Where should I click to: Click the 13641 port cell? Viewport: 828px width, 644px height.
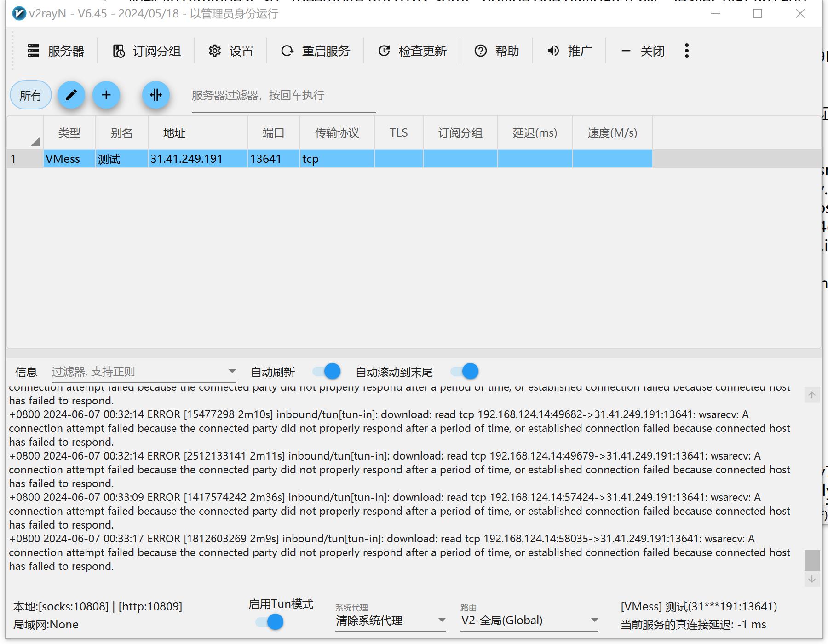click(x=274, y=159)
